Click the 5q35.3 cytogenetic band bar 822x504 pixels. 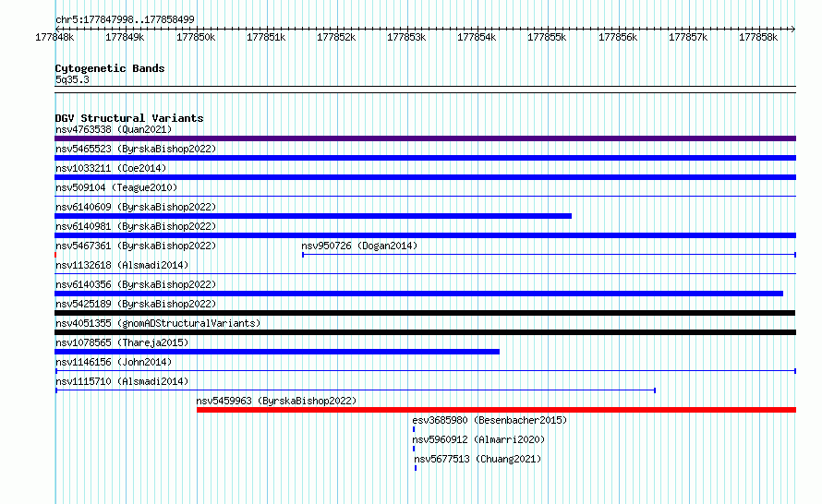coord(425,90)
